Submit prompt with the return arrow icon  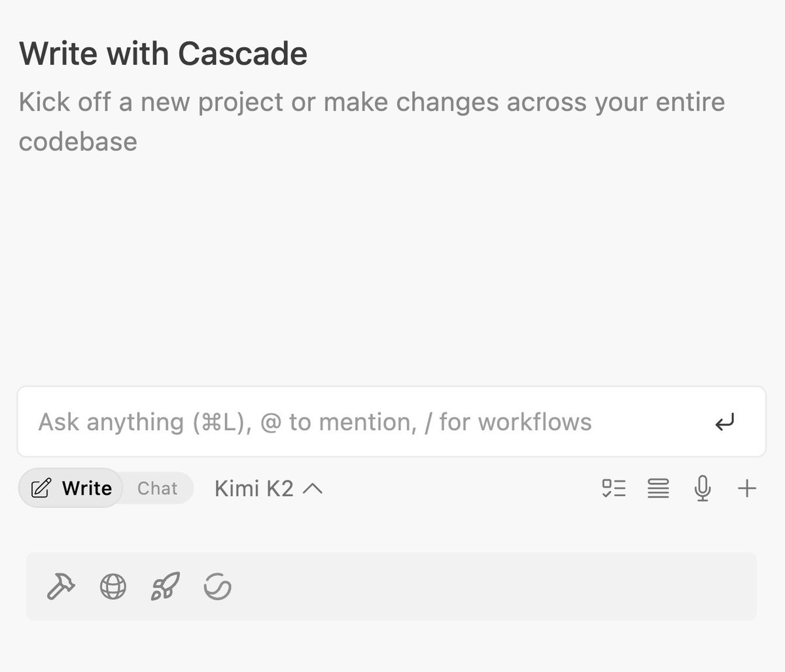(725, 422)
